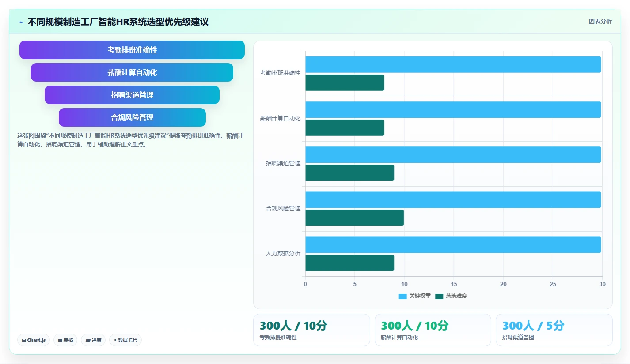Click the chart title heading text

click(118, 22)
